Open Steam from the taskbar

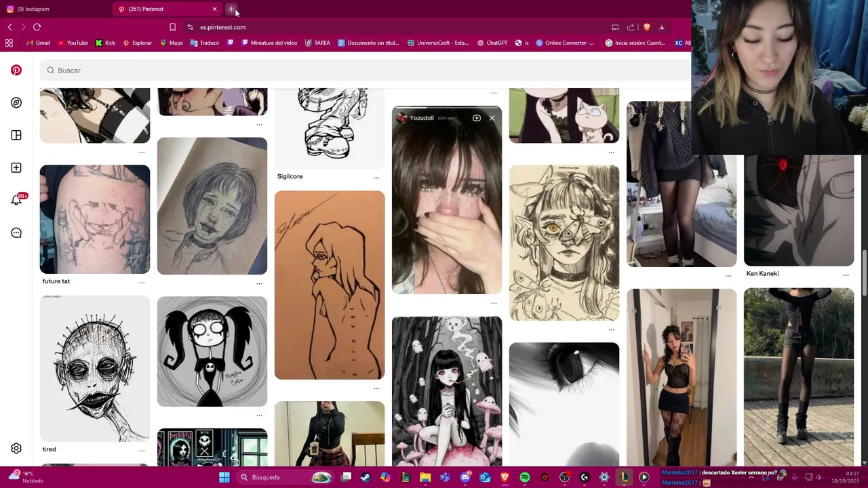(x=366, y=477)
